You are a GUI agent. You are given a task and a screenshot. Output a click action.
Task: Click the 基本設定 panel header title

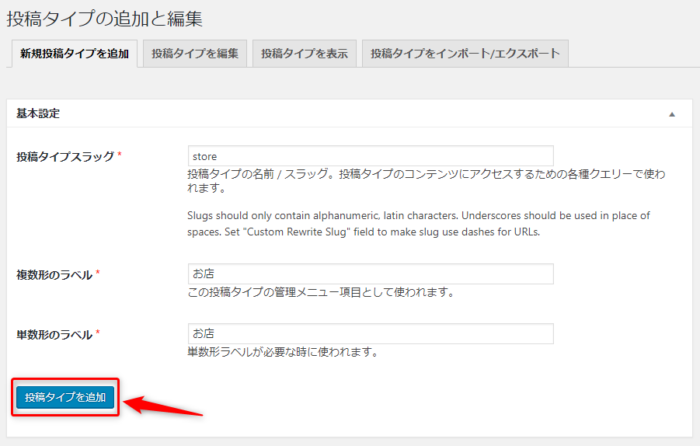point(38,114)
